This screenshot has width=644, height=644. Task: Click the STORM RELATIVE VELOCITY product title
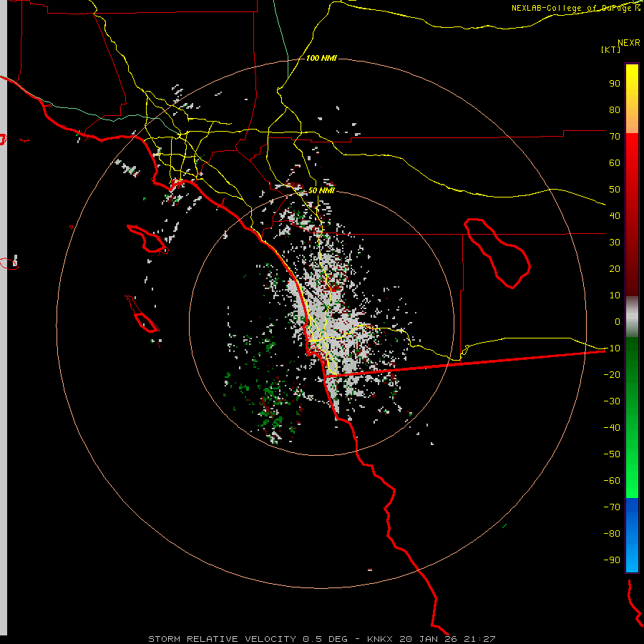click(222, 639)
